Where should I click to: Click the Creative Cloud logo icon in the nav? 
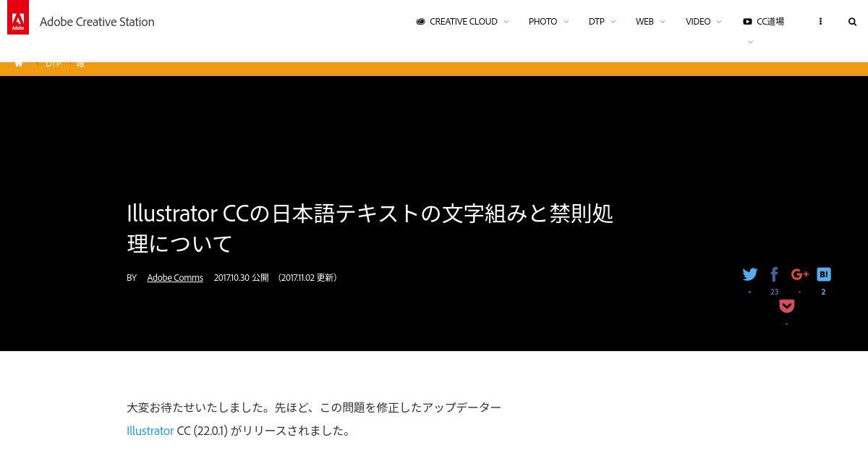pos(420,22)
